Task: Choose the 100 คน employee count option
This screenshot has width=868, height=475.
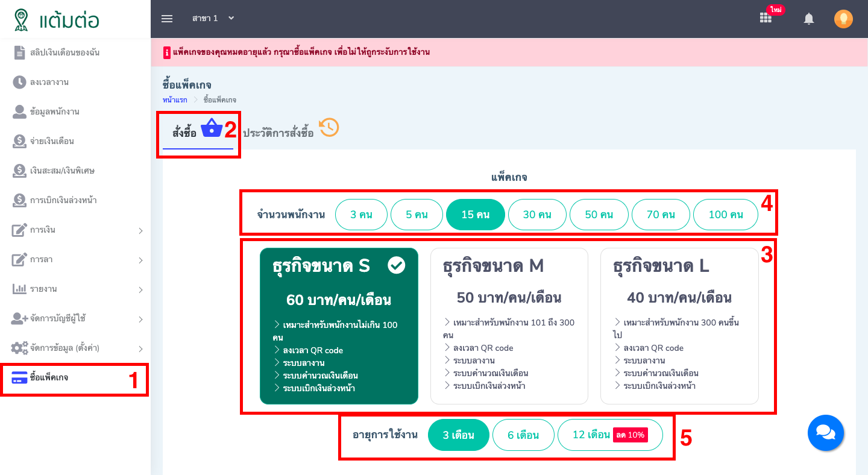Action: click(726, 214)
